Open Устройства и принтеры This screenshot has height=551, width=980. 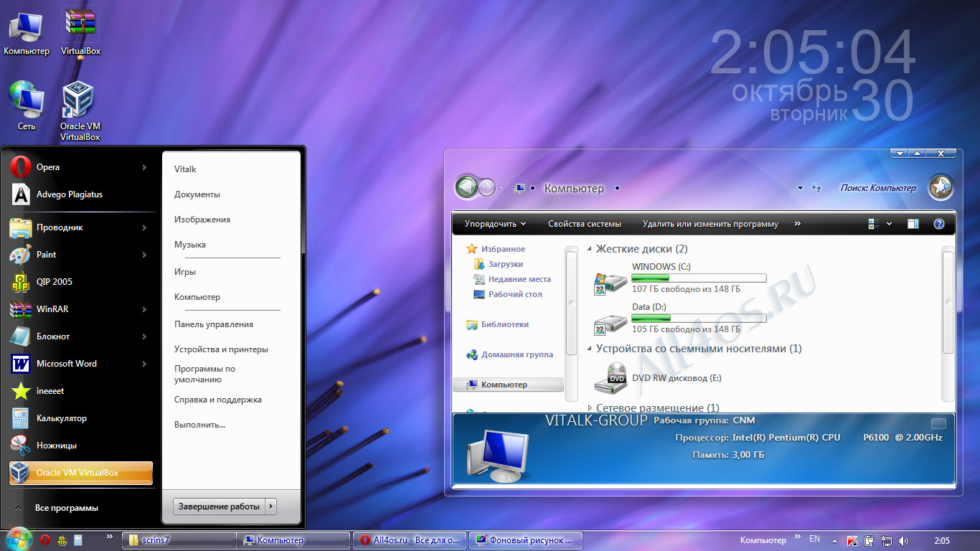[221, 349]
